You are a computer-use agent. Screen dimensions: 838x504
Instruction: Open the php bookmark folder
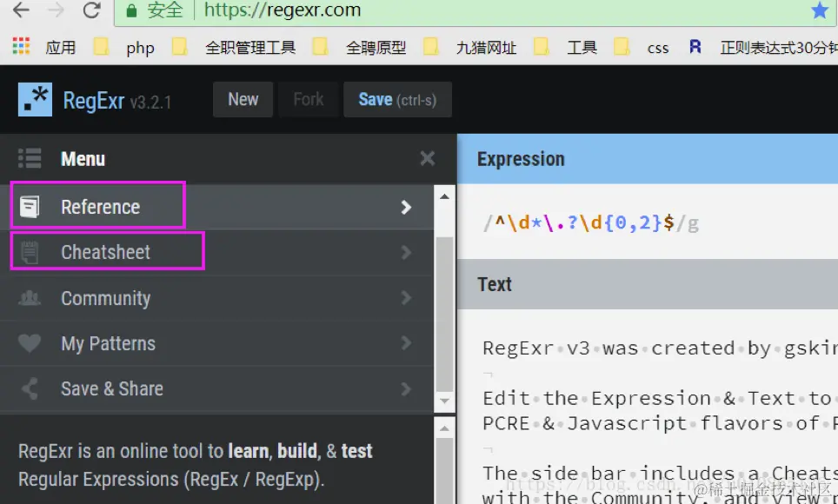click(x=124, y=47)
